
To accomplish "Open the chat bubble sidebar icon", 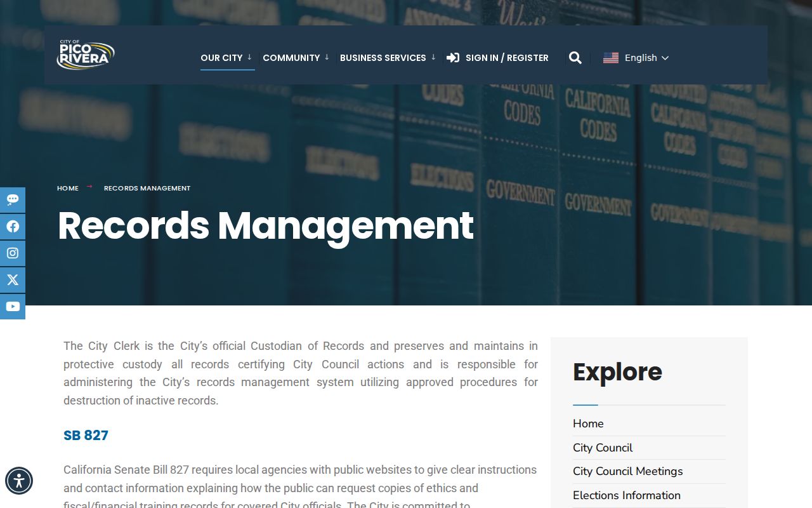I will (x=13, y=200).
